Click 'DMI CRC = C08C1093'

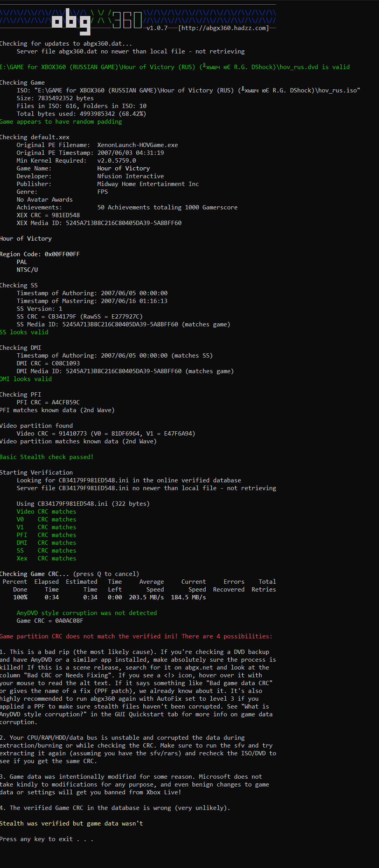coord(48,363)
